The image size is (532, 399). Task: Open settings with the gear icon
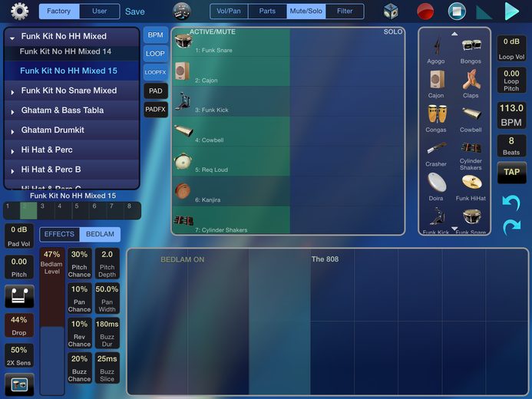point(19,12)
